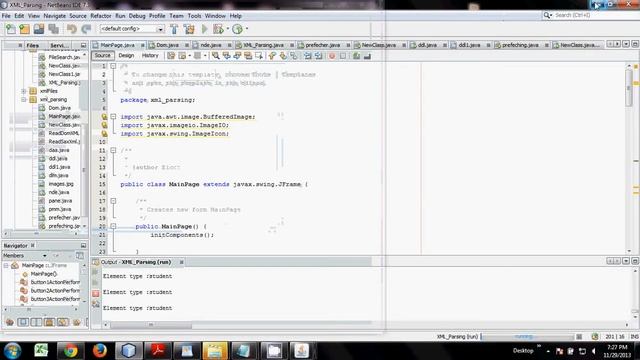Screen dimensions: 640x360
Task: Click the New Project toolbar icon
Action: pyautogui.click(x=24, y=29)
